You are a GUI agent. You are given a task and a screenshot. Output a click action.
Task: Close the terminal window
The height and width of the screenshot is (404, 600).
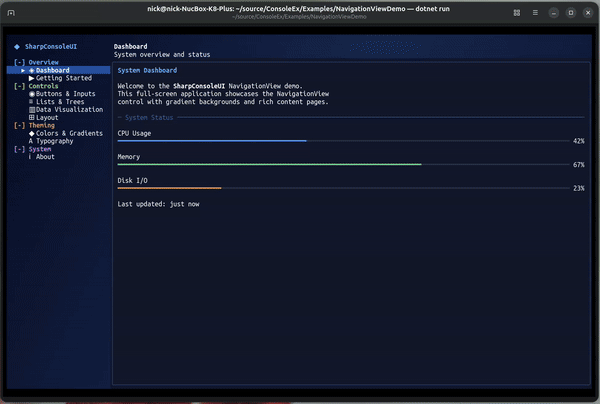tap(588, 13)
